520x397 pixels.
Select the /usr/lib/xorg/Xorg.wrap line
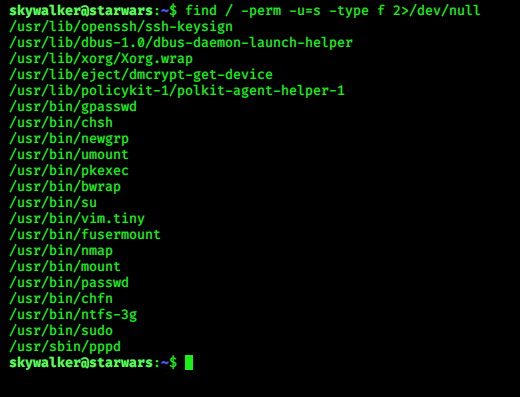[101, 59]
